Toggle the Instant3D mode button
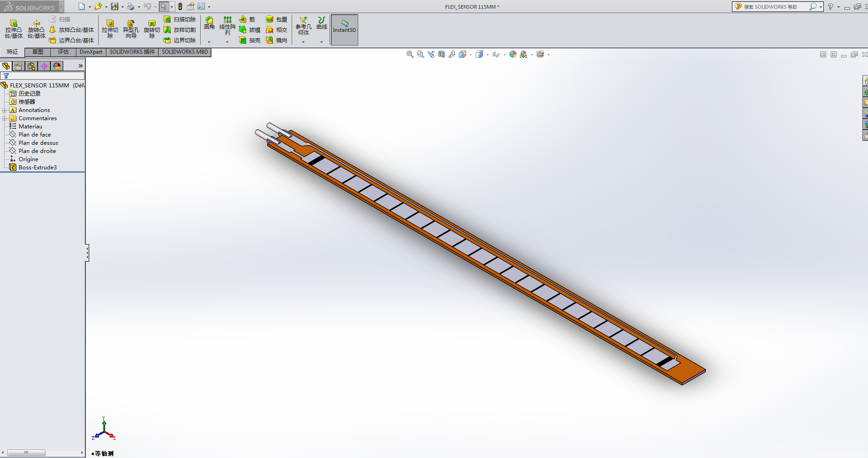The width and height of the screenshot is (868, 458). pyautogui.click(x=344, y=30)
